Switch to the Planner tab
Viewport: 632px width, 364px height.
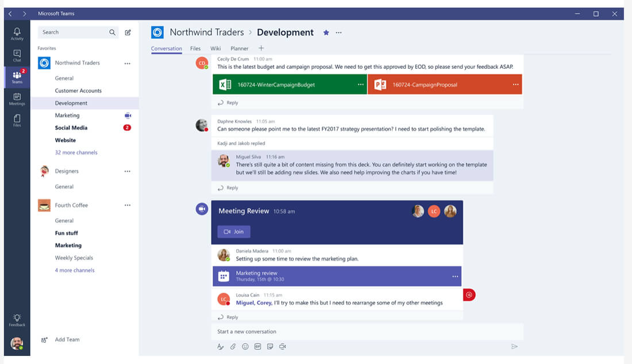click(240, 49)
